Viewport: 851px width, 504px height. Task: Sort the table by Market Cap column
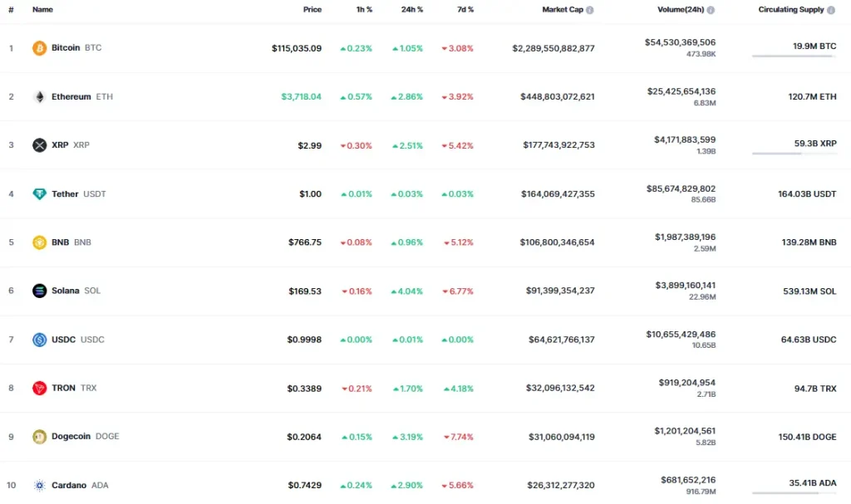565,9
